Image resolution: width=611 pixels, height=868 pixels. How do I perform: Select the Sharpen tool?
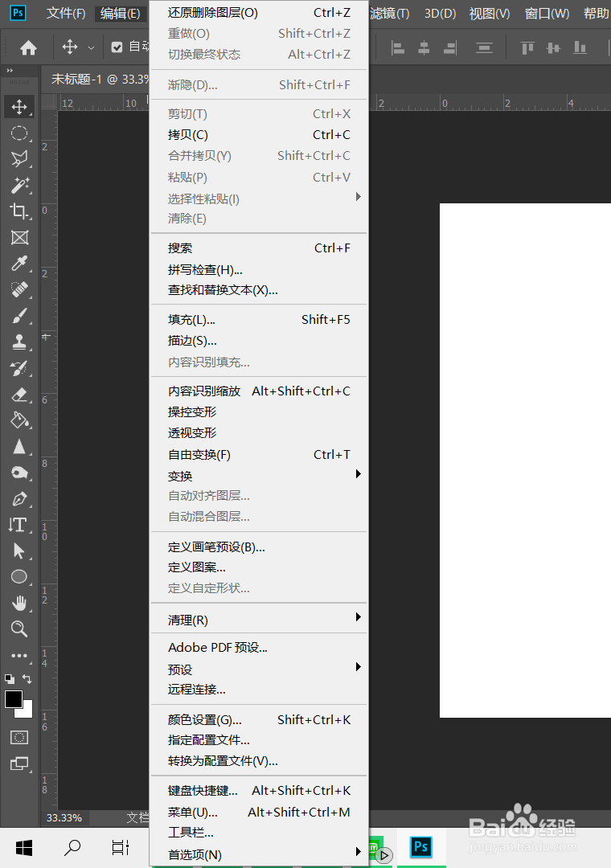19,447
